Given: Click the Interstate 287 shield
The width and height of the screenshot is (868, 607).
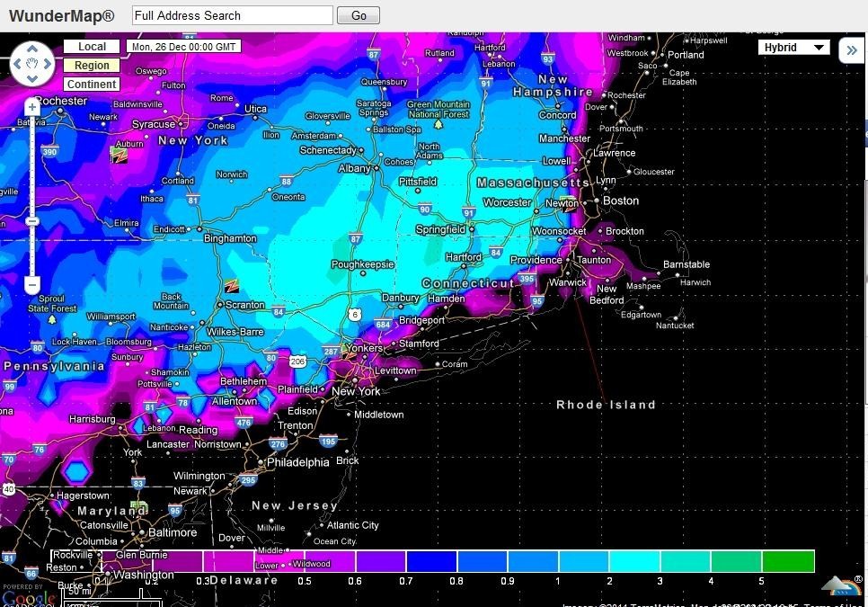Looking at the screenshot, I should coord(331,351).
